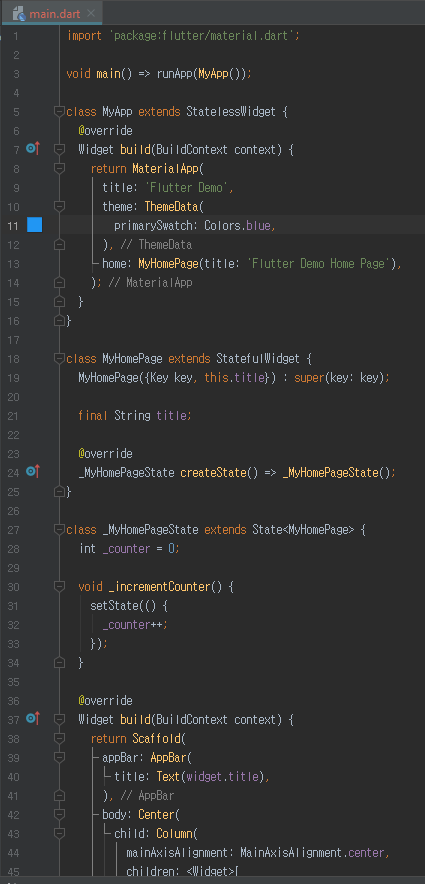
Task: Click the // AppBar closing label hint
Action: coord(147,795)
